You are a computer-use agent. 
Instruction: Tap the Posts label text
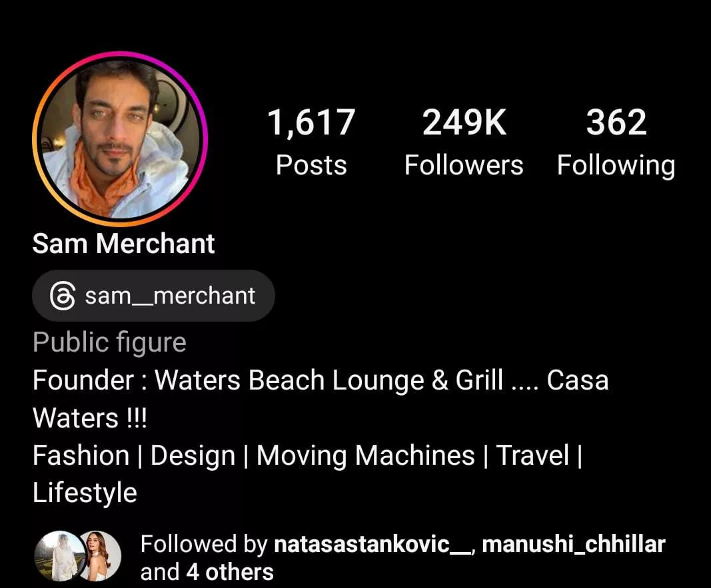(311, 165)
